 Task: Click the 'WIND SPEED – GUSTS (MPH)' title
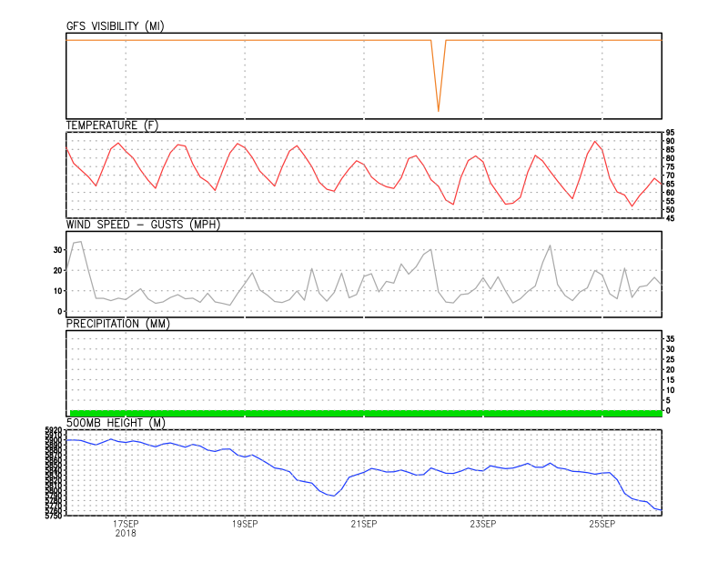143,225
